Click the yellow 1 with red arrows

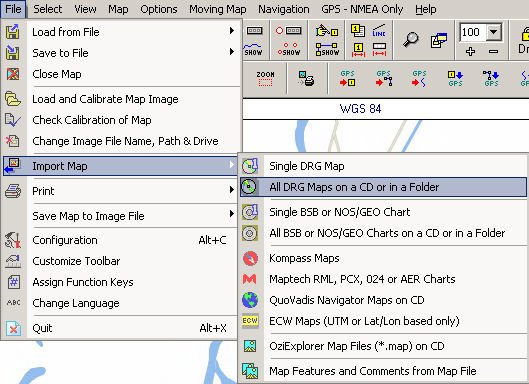[x=358, y=50]
